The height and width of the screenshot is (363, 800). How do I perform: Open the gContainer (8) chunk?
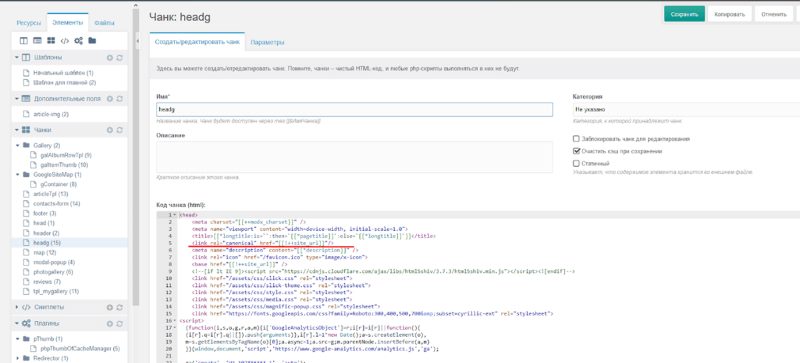(59, 184)
